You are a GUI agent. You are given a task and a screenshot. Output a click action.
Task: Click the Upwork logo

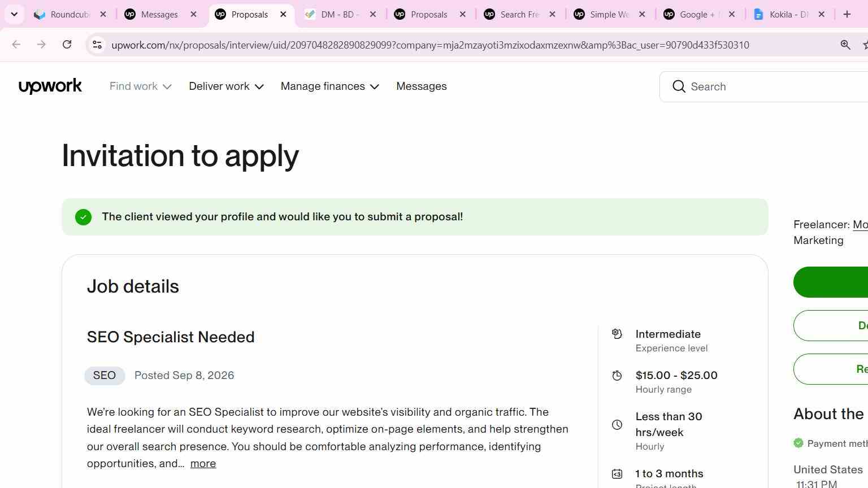[50, 86]
